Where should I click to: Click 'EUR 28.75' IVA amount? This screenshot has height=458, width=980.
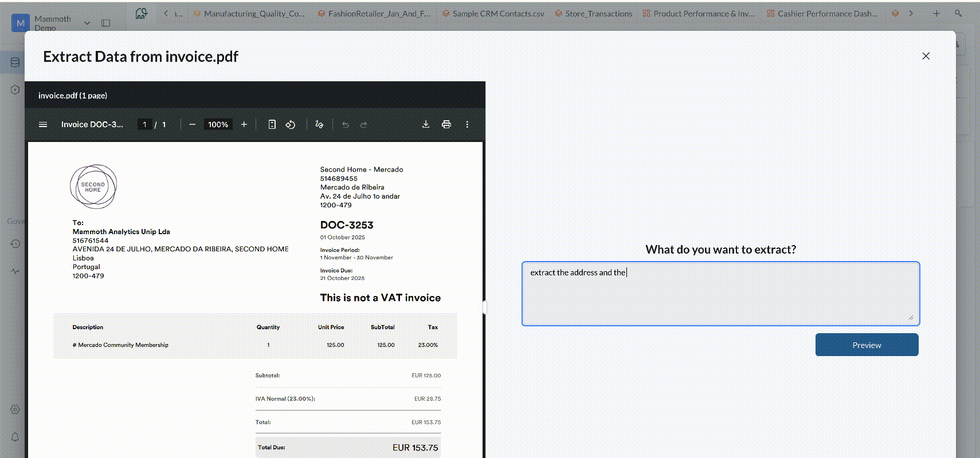[428, 398]
